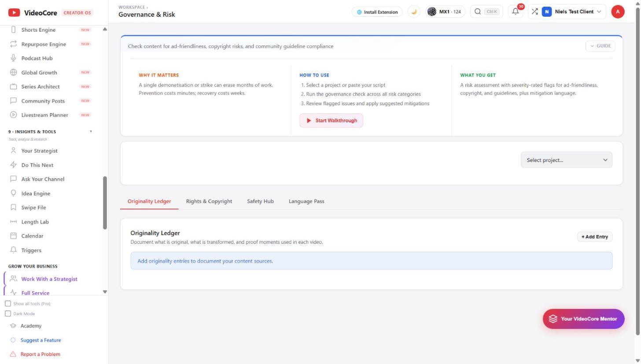This screenshot has width=641, height=364.
Task: Open the Ctrl K search field
Action: coord(487,12)
